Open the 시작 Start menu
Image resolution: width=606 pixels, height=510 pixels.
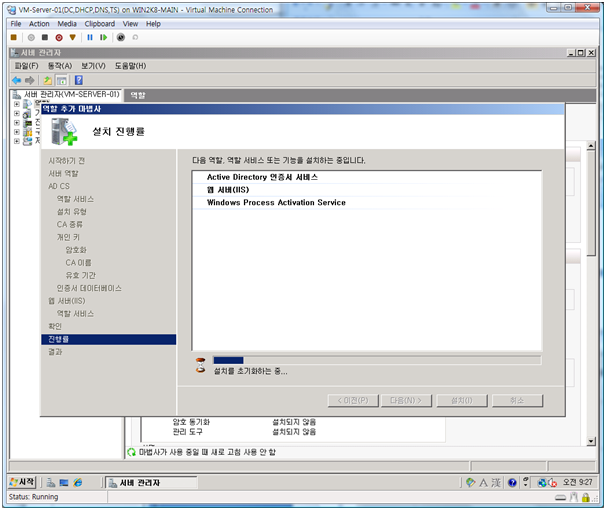point(22,483)
